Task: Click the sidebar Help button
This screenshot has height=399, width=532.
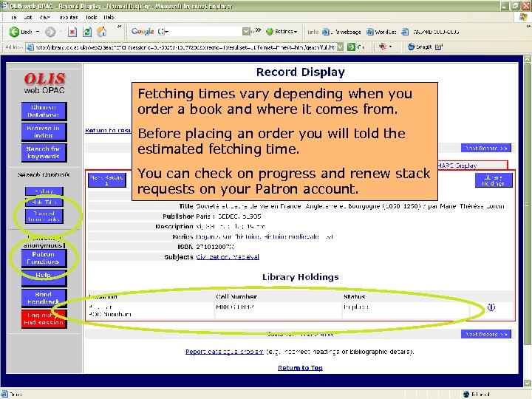Action: point(43,277)
